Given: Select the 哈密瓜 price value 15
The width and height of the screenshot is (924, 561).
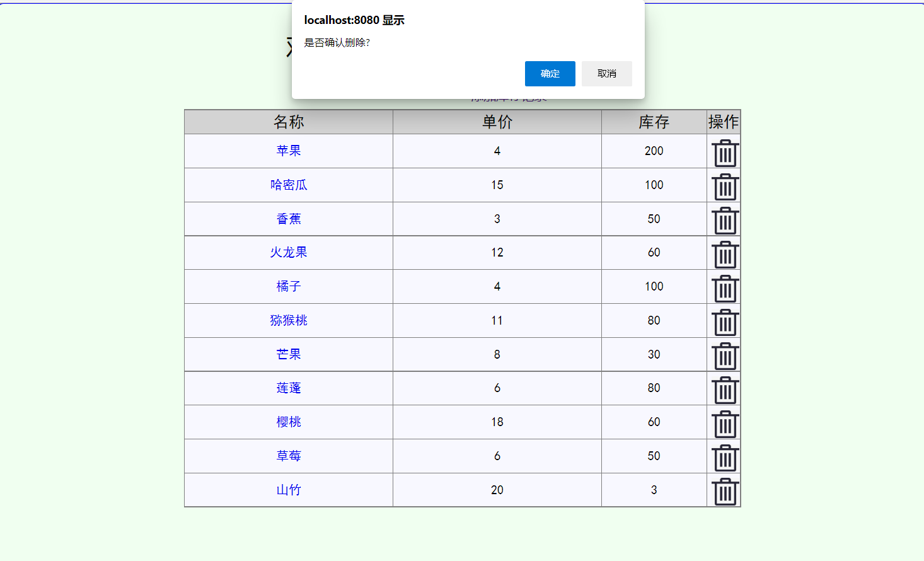Looking at the screenshot, I should point(497,185).
